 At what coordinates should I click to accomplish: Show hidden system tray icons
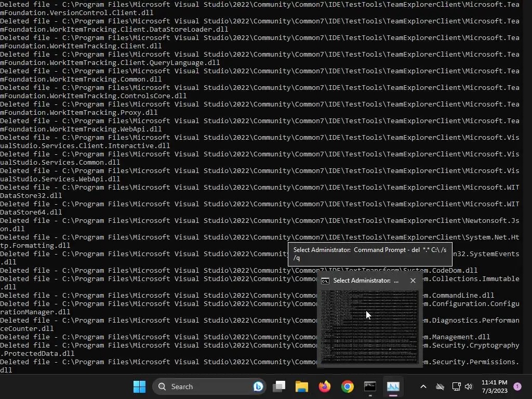tap(423, 387)
